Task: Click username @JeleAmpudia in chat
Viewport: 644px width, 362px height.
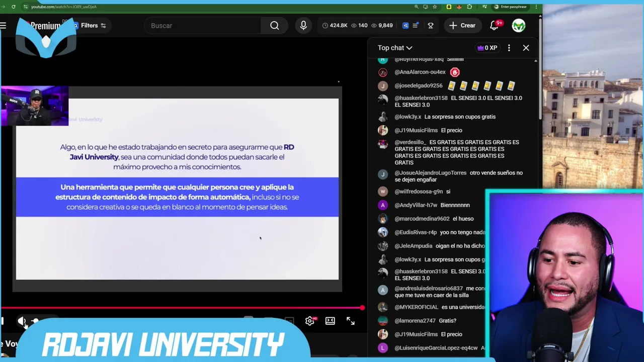Action: pos(414,246)
